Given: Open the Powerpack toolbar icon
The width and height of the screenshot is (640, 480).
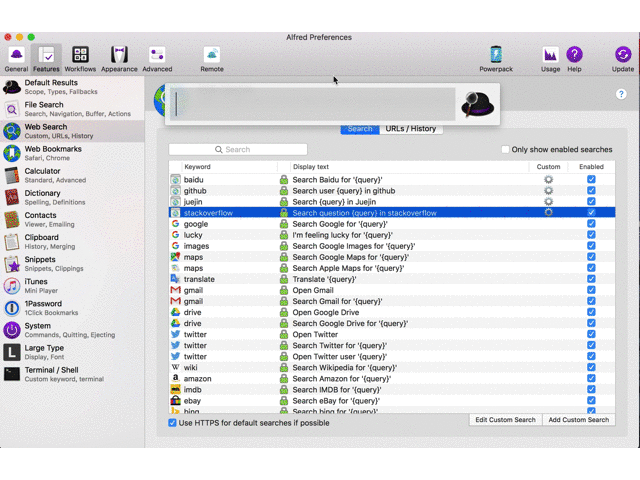Looking at the screenshot, I should tap(496, 59).
